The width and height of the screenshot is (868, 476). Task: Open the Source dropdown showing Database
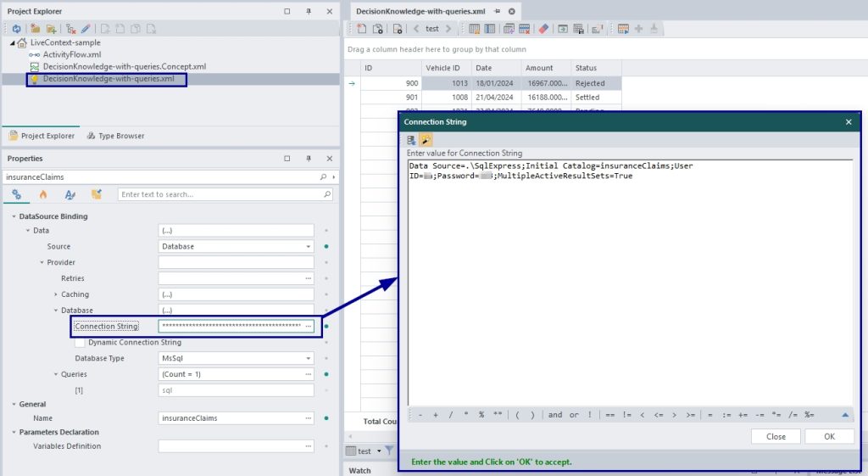pyautogui.click(x=309, y=247)
